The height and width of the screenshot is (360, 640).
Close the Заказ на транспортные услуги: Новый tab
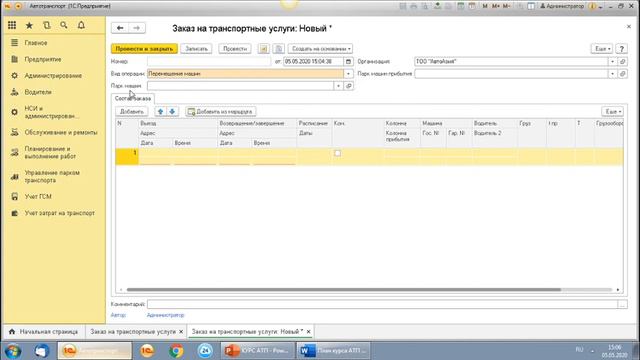309,332
